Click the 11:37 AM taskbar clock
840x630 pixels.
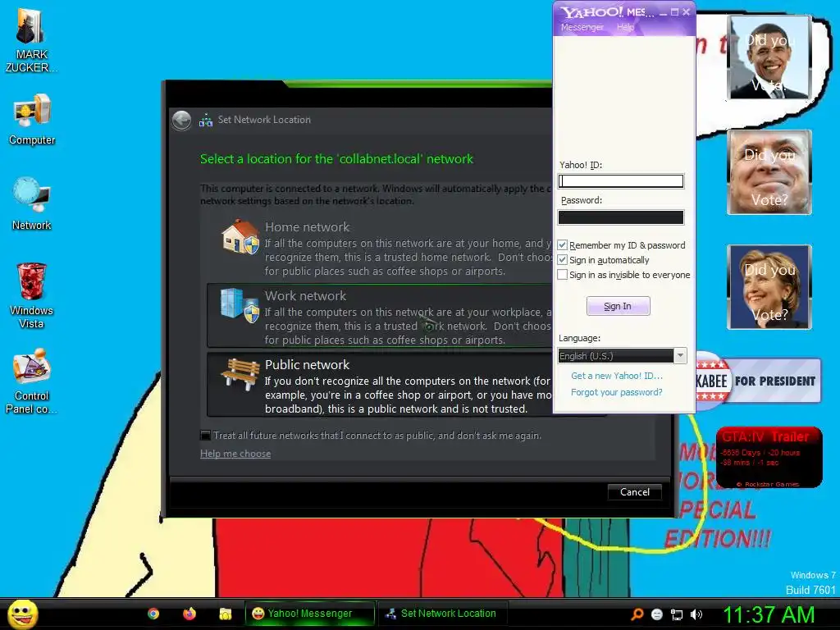[769, 614]
